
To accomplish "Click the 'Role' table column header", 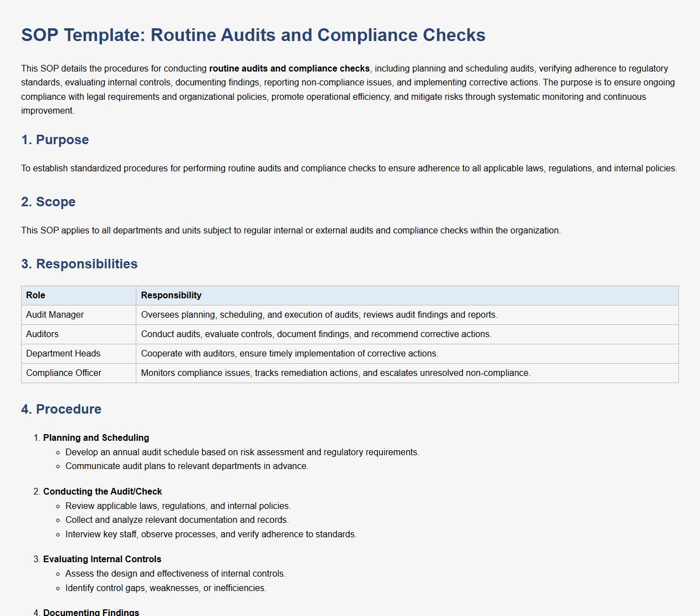I will [35, 296].
